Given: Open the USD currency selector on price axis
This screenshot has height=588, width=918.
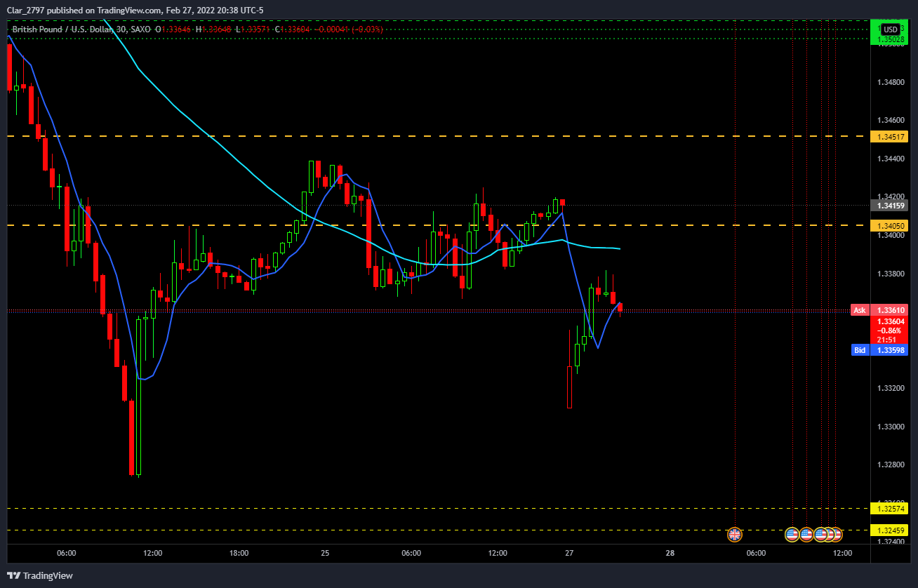Looking at the screenshot, I should click(x=890, y=29).
